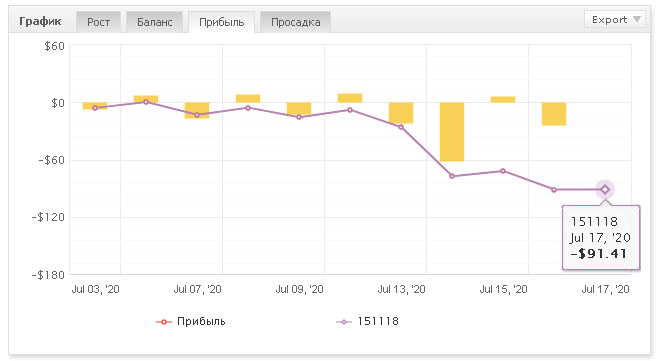Viewport: 667px width, 361px height.
Task: Click the -$180 y-axis label
Action: [x=48, y=275]
